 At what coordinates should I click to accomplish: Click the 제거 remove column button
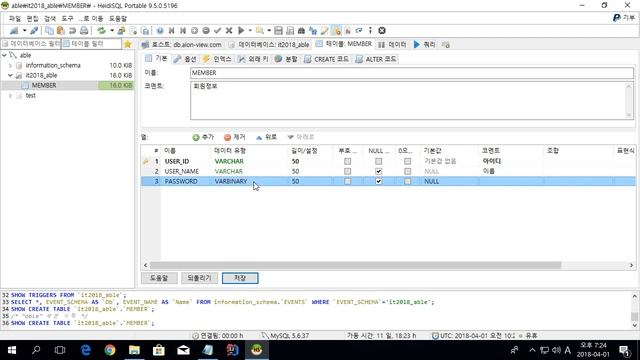(x=235, y=137)
